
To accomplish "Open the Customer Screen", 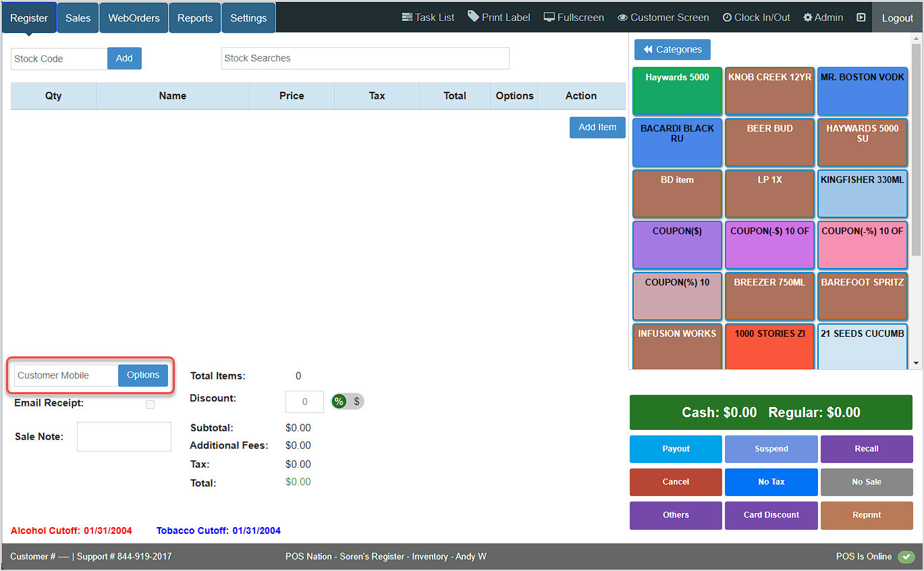I will click(662, 17).
